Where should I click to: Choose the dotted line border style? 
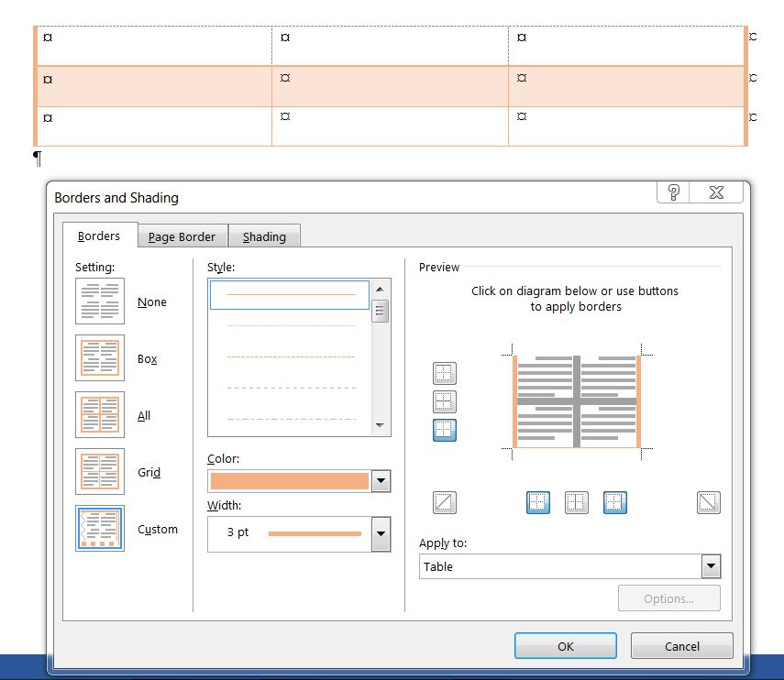click(x=291, y=325)
